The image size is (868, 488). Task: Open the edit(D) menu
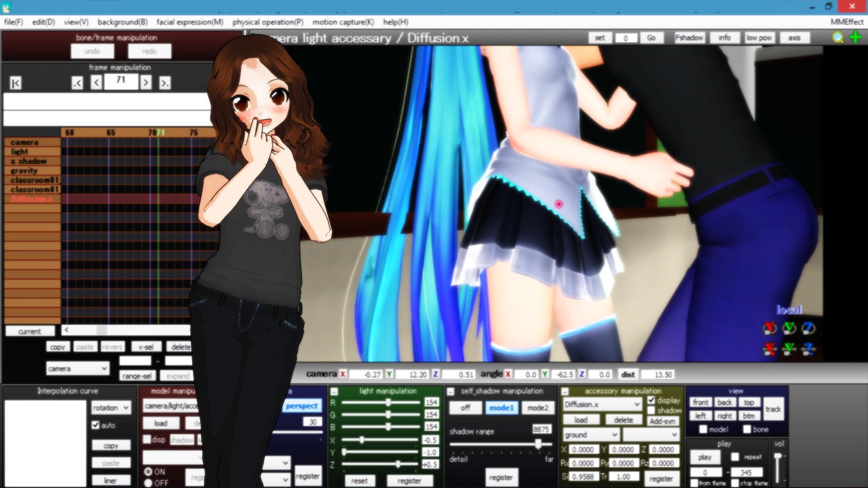tap(43, 22)
